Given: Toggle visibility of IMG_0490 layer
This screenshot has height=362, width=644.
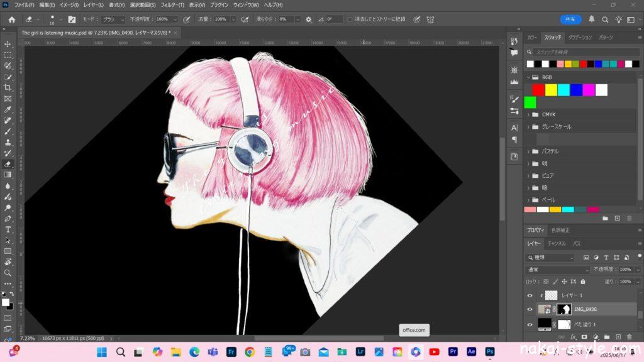Looking at the screenshot, I should [x=530, y=309].
